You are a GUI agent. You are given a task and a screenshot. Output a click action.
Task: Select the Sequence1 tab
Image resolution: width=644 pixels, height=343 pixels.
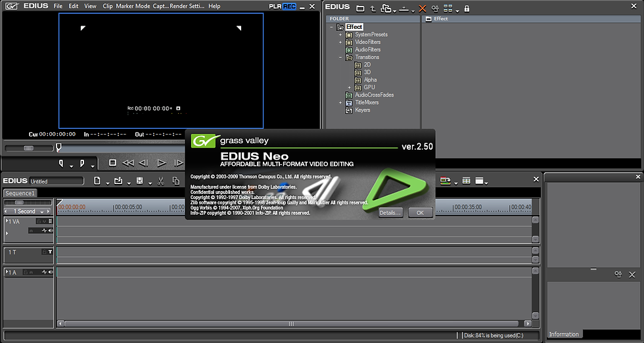click(x=20, y=193)
